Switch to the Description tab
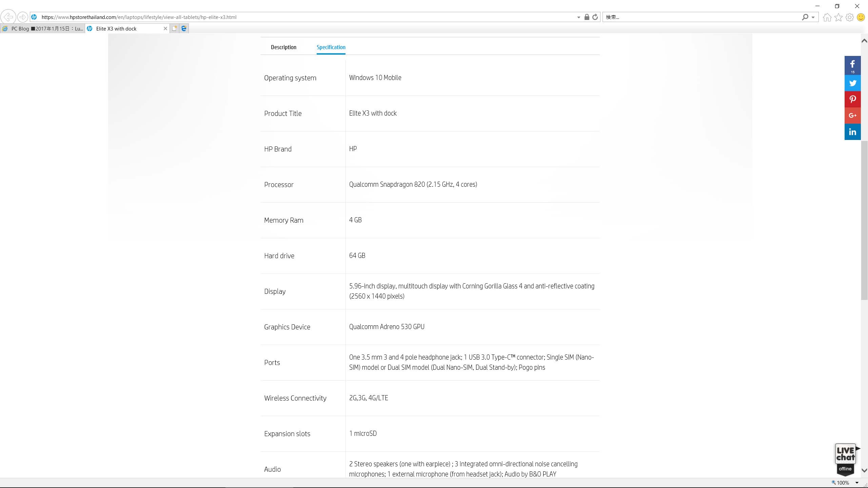This screenshot has width=868, height=488. coord(283,47)
